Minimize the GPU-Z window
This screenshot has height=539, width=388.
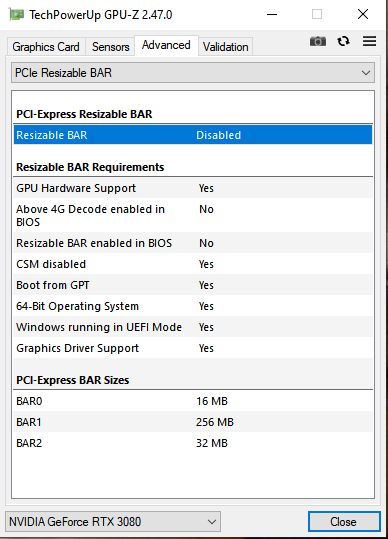tap(272, 14)
